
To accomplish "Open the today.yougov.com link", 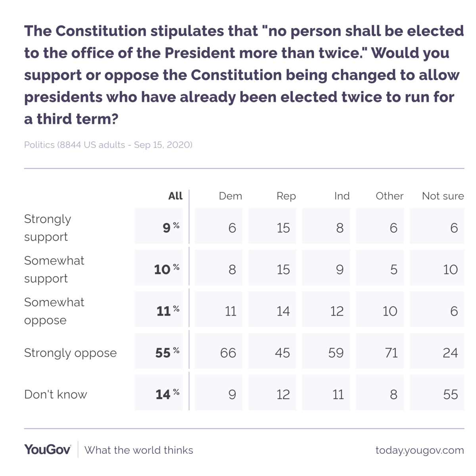I will point(419,450).
